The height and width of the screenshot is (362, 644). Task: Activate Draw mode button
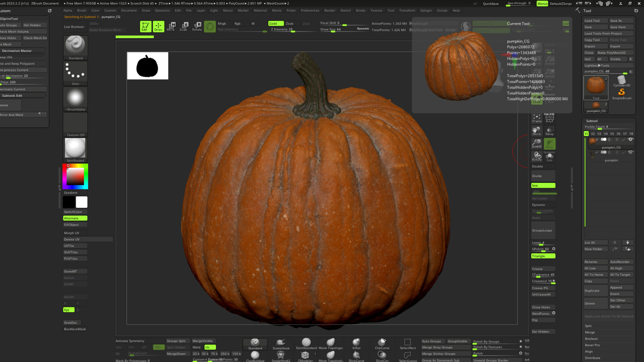point(158,26)
